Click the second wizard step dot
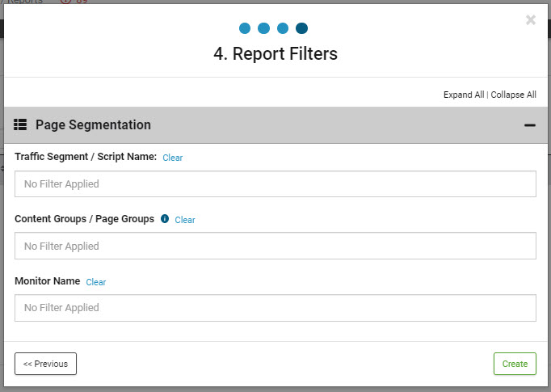 click(x=263, y=28)
